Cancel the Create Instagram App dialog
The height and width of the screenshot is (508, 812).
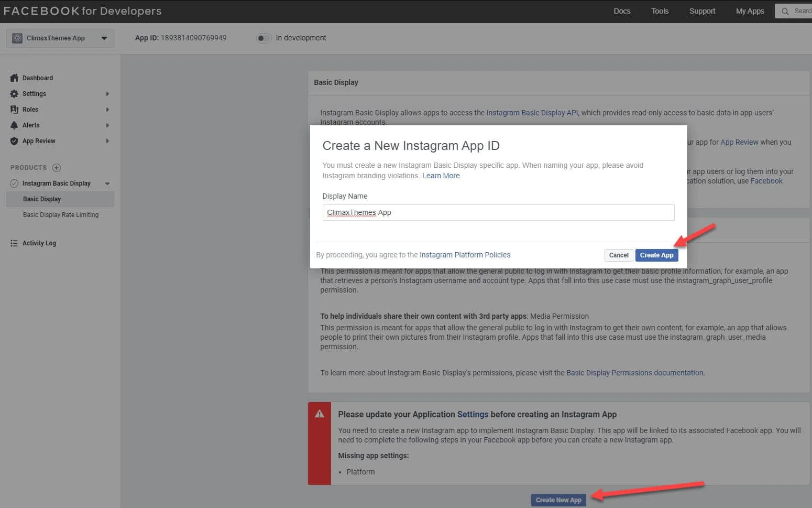pyautogui.click(x=619, y=255)
